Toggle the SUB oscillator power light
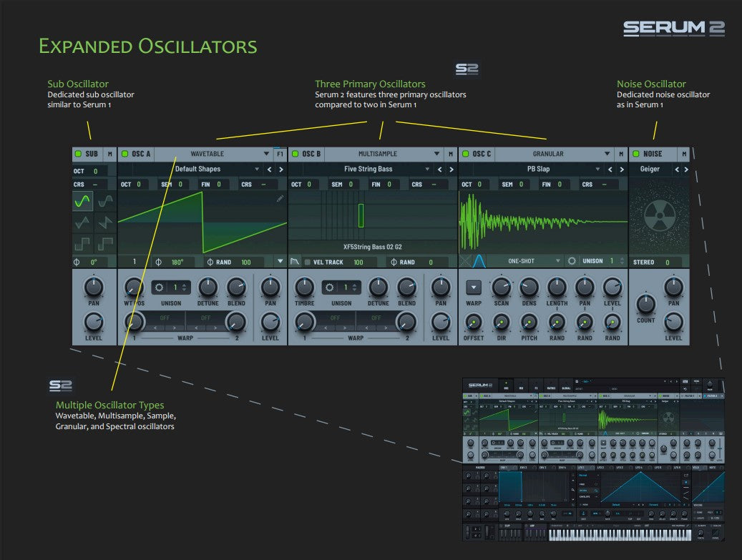The image size is (742, 560). [78, 154]
